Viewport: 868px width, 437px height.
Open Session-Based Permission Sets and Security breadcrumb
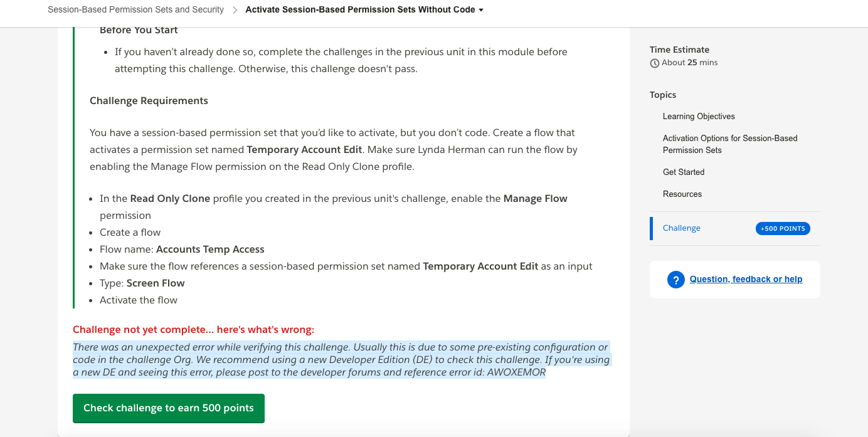pos(135,10)
